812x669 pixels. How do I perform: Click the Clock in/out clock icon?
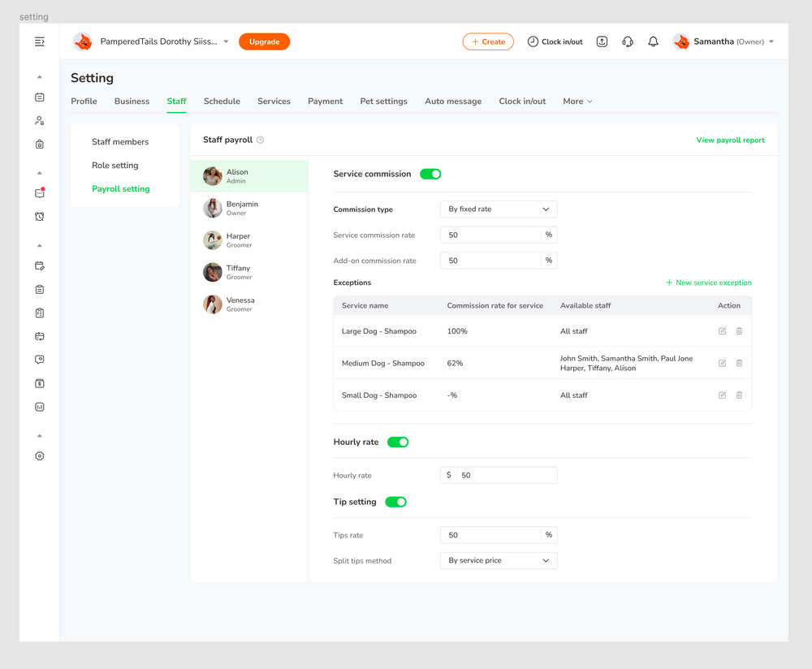pos(533,41)
